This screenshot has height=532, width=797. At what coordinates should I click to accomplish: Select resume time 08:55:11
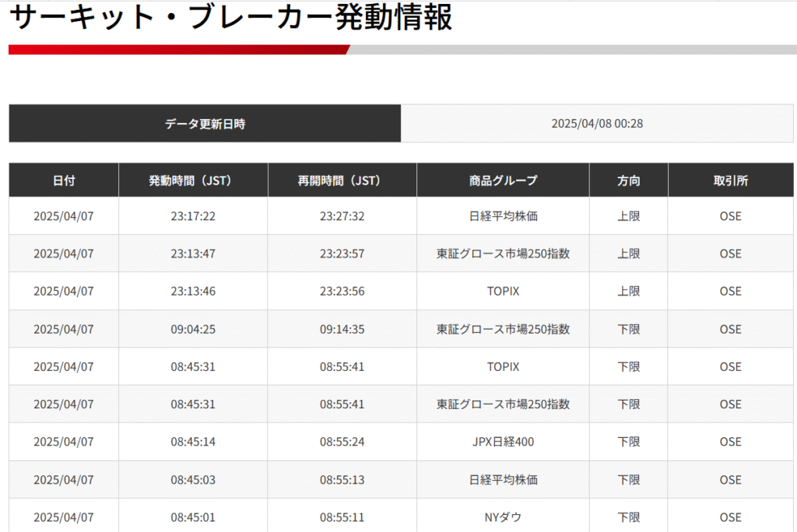coord(342,517)
